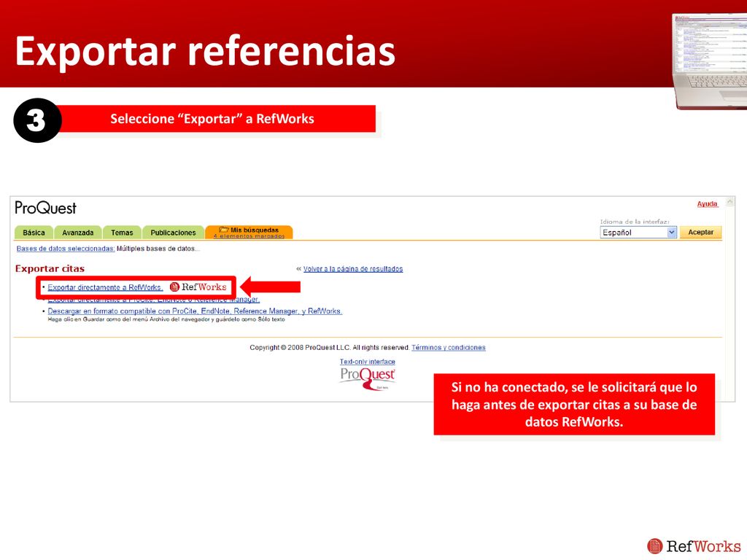Go to the Publicaciones tab
This screenshot has height=560, width=747.
tap(173, 233)
